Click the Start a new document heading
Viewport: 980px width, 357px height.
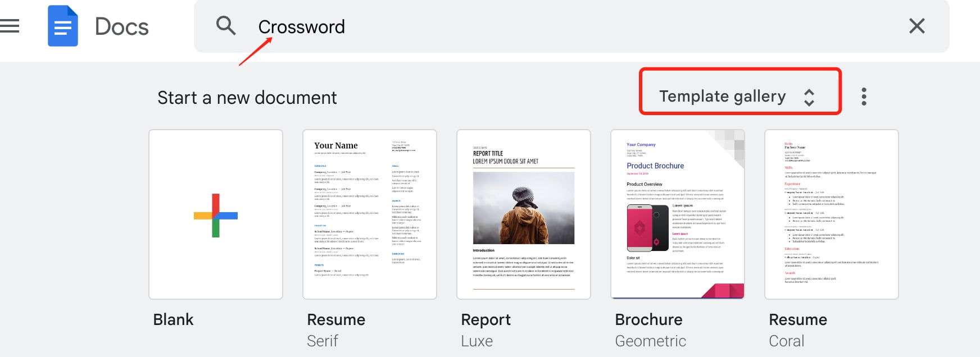pos(247,98)
